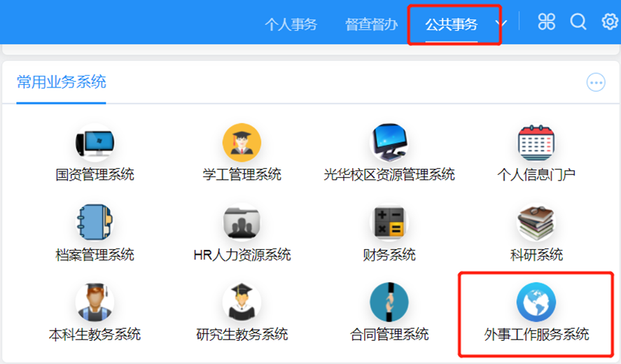Screen dimensions: 621x364
Task: Open the 研究生教务系统 graduate icon
Action: 242,302
